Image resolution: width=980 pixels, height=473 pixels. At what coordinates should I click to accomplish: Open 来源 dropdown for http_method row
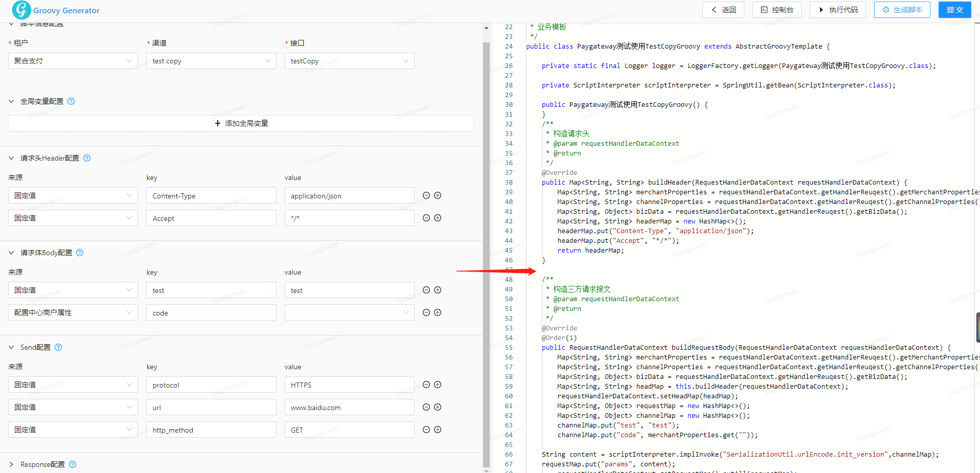[73, 430]
